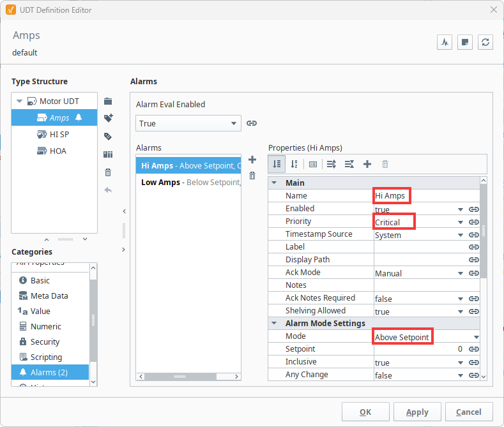The height and width of the screenshot is (427, 504).
Task: Open the Scripting category
Action: pyautogui.click(x=50, y=357)
